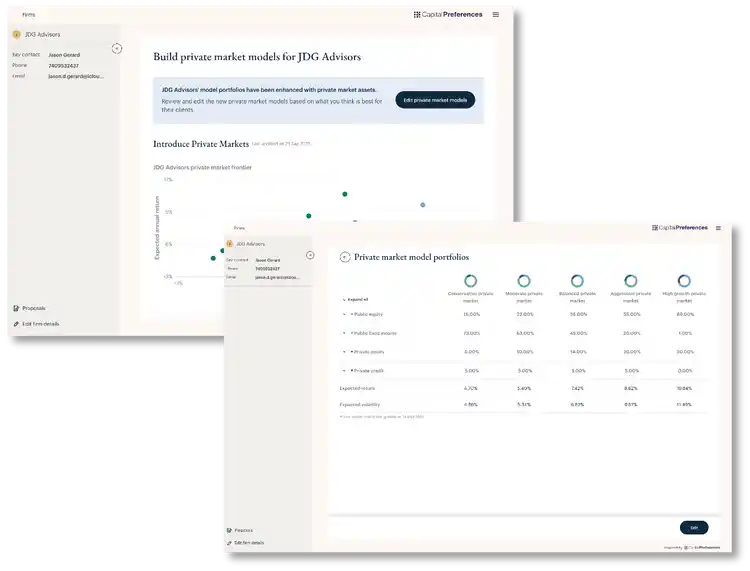The width and height of the screenshot is (750, 571).
Task: Click the Edit button at bottom right
Action: (694, 527)
